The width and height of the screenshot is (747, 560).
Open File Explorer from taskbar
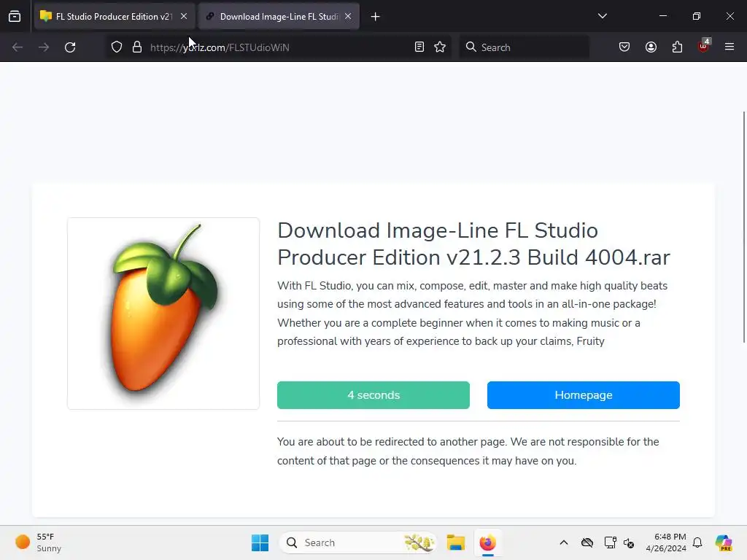pos(456,542)
